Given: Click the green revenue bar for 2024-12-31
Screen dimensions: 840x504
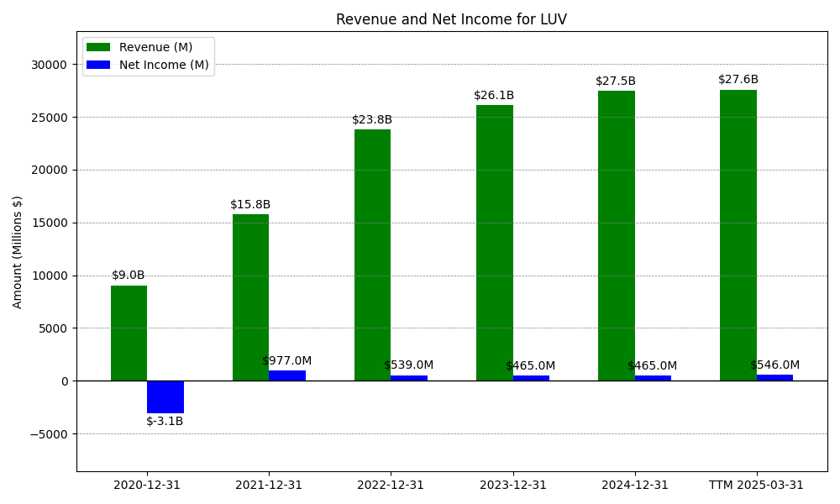Looking at the screenshot, I should [x=616, y=236].
